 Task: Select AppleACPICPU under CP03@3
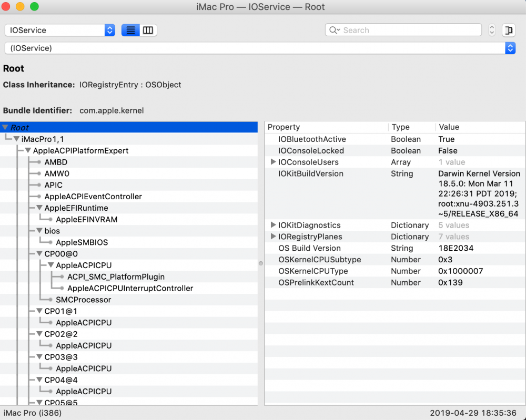click(x=84, y=368)
